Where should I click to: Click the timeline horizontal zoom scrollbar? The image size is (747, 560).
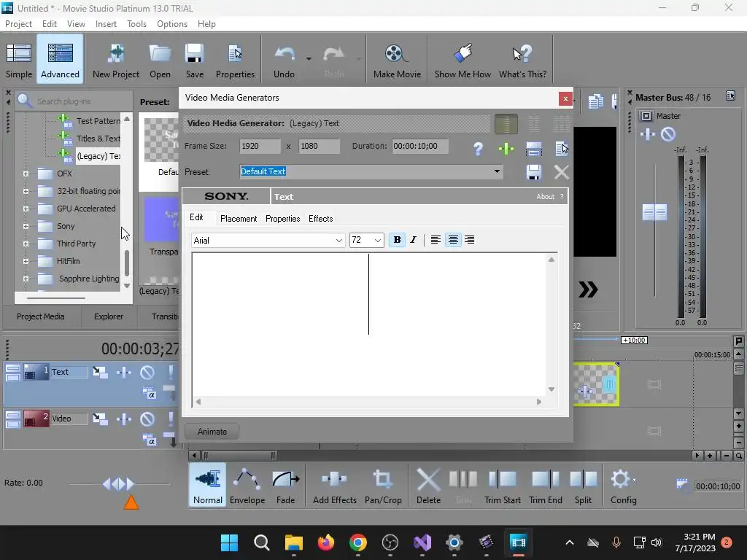(x=239, y=456)
